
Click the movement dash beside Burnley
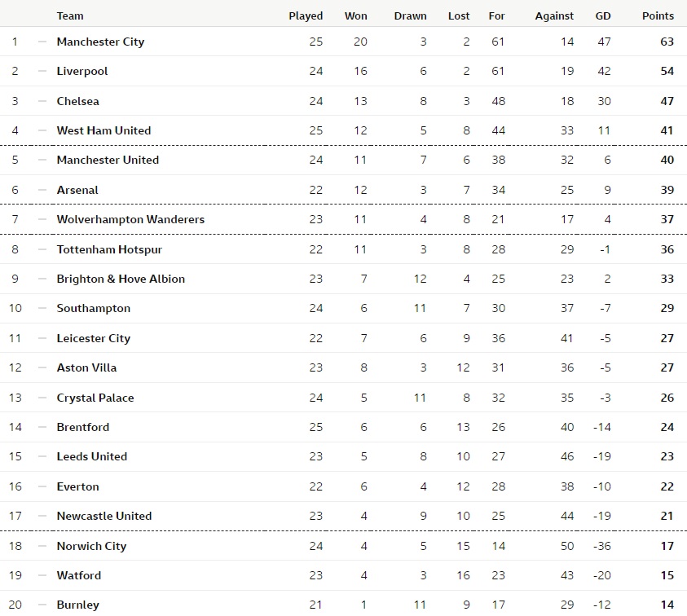pyautogui.click(x=42, y=605)
